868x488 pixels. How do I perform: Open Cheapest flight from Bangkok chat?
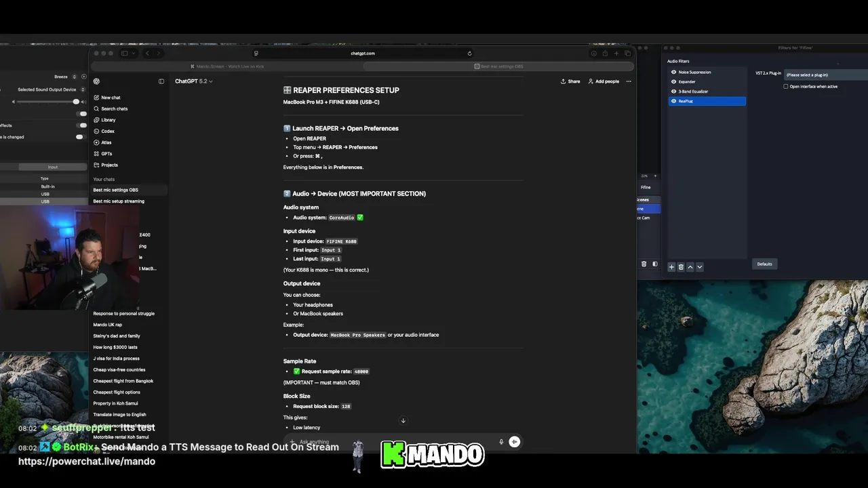click(123, 381)
